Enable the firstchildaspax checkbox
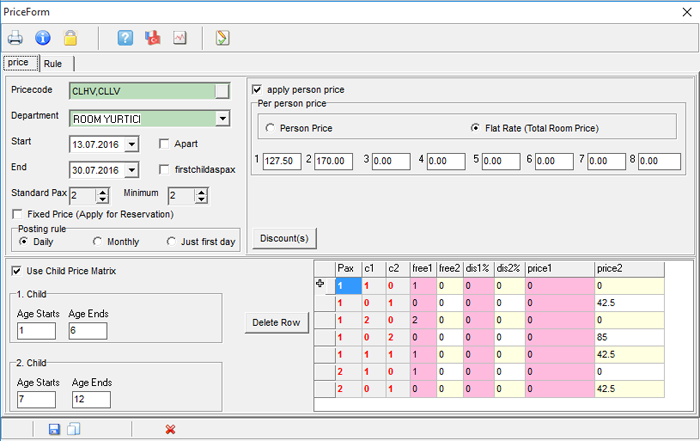 (x=164, y=170)
